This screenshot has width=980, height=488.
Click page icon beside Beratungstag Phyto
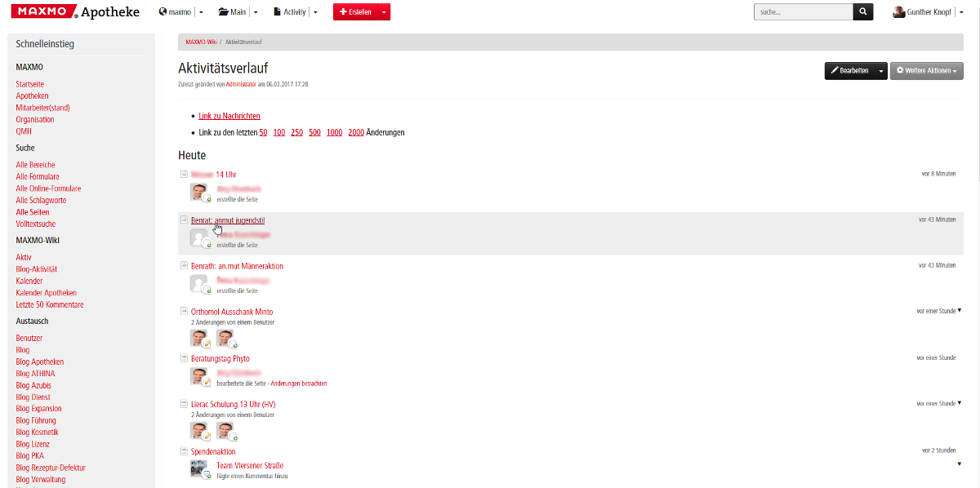coord(184,357)
